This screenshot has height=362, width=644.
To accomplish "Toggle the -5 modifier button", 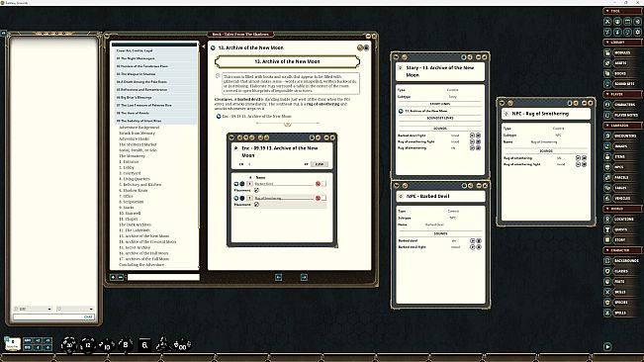I will [x=47, y=347].
